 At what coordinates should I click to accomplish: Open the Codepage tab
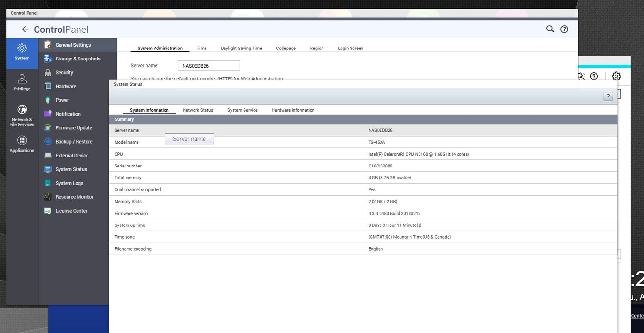coord(286,48)
